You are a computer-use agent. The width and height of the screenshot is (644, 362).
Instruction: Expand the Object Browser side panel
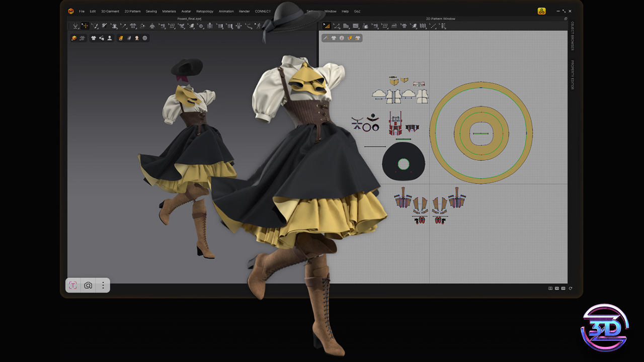click(572, 36)
